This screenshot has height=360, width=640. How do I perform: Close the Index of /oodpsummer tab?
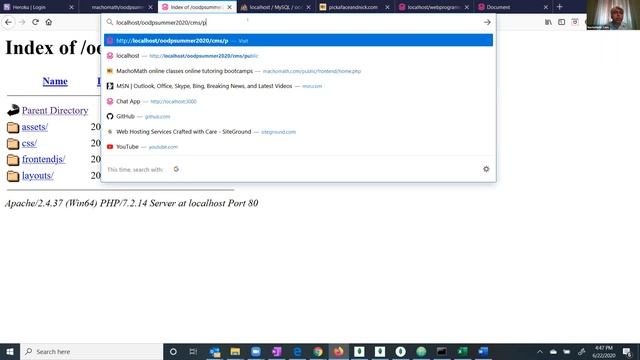[229, 7]
